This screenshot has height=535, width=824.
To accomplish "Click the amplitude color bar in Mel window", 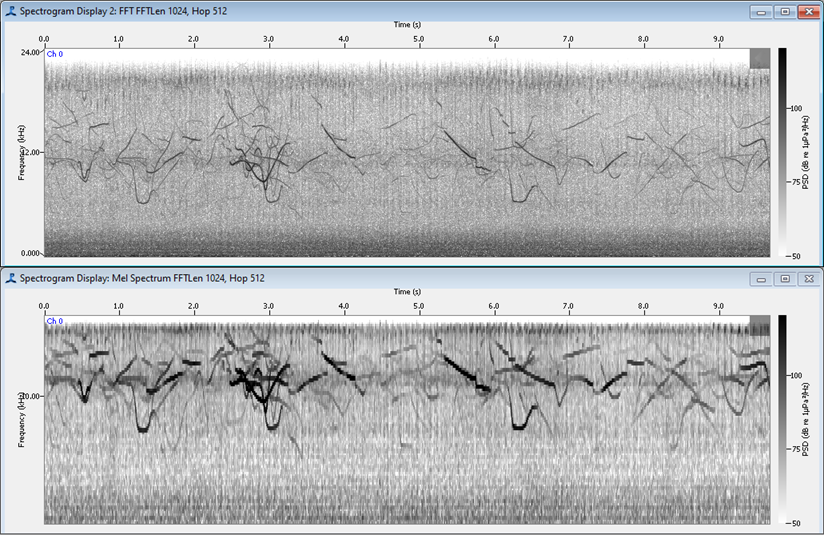I will click(x=783, y=418).
